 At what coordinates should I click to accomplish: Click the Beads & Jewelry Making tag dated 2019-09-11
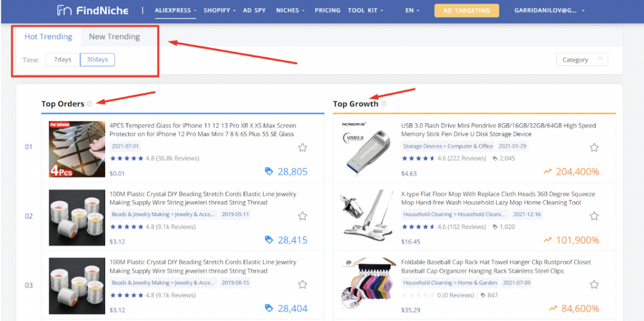(x=164, y=214)
